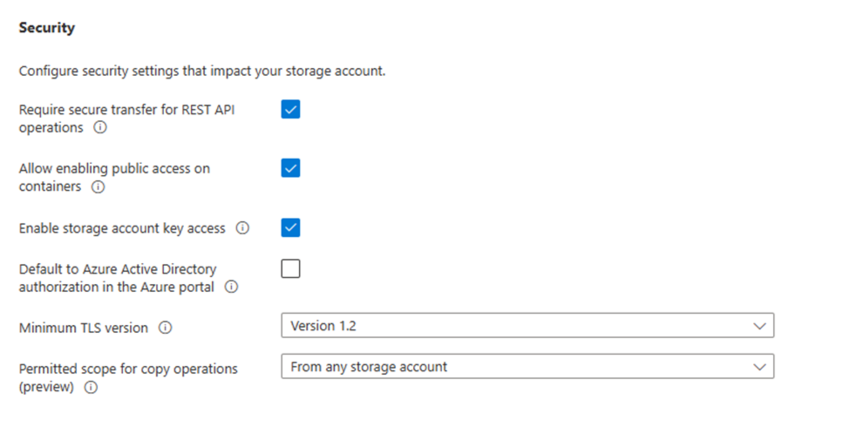Show info tooltip for public access on containers
Screen dimensions: 850x427
tap(98, 187)
